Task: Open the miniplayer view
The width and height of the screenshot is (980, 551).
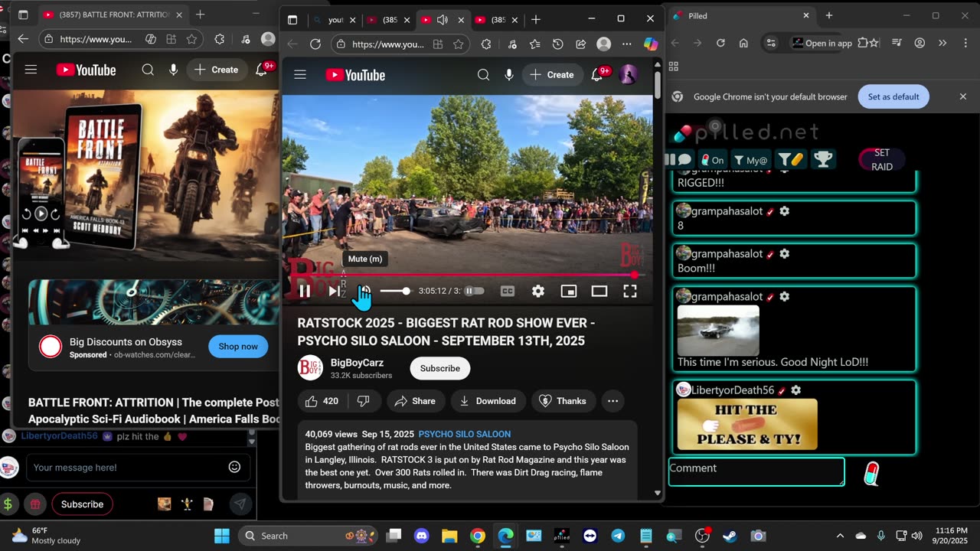Action: (568, 291)
